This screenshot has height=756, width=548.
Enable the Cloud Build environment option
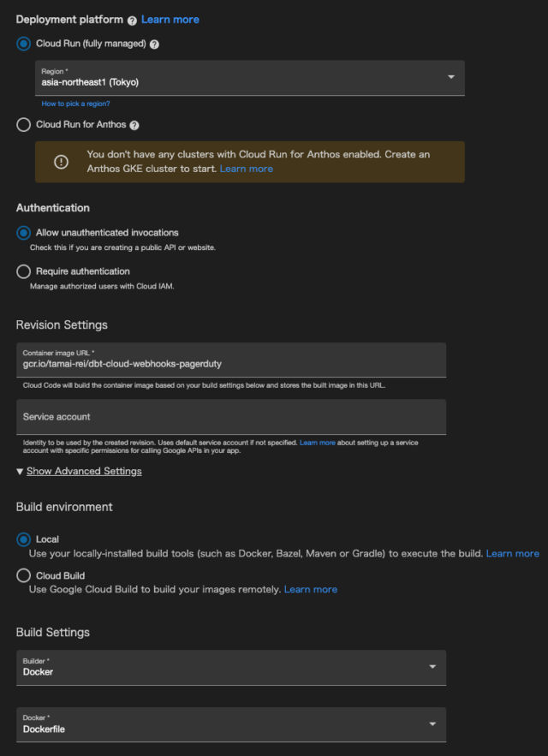(x=23, y=575)
